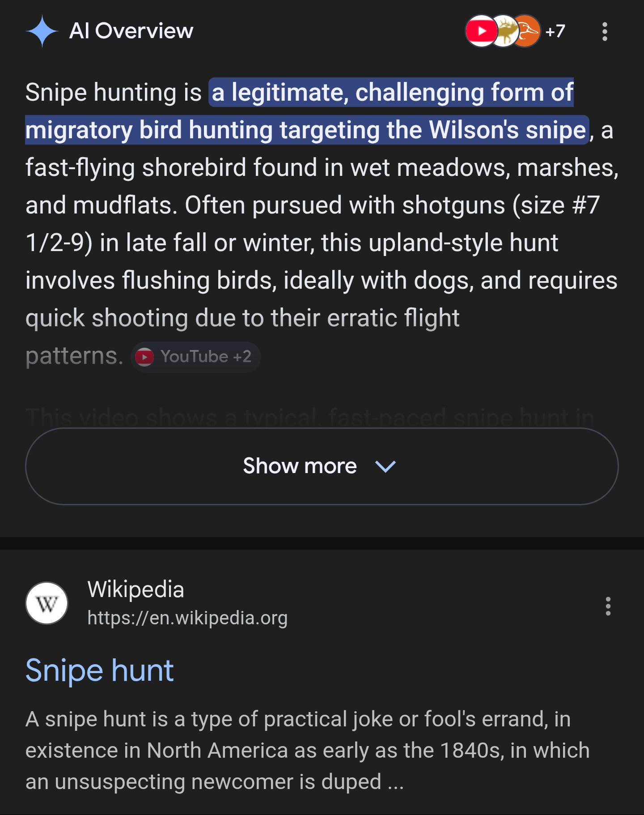Viewport: 644px width, 815px height.
Task: Click the red YouTube source icon
Action: click(480, 31)
